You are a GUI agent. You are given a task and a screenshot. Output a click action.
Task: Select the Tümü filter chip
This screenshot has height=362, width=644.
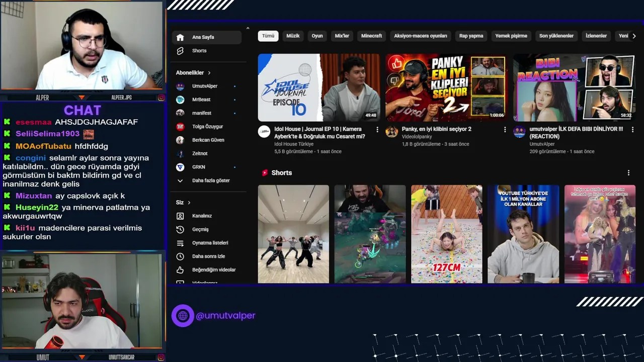pos(268,36)
